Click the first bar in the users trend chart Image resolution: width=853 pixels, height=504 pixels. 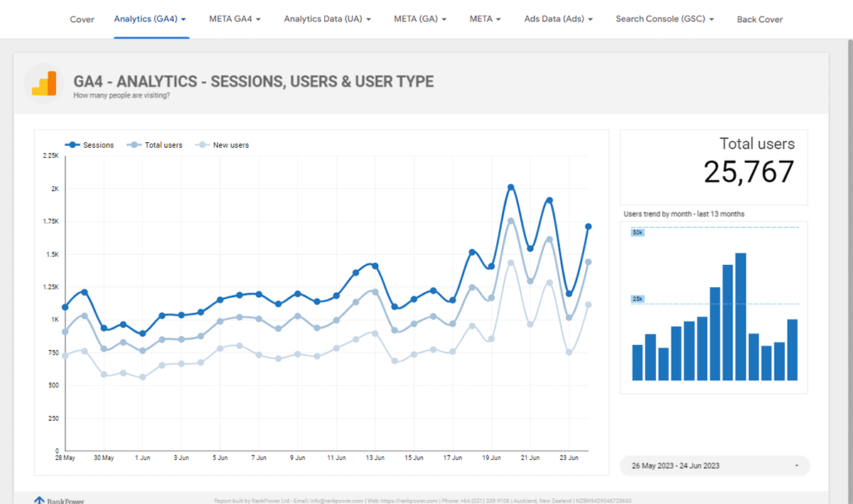pyautogui.click(x=638, y=363)
